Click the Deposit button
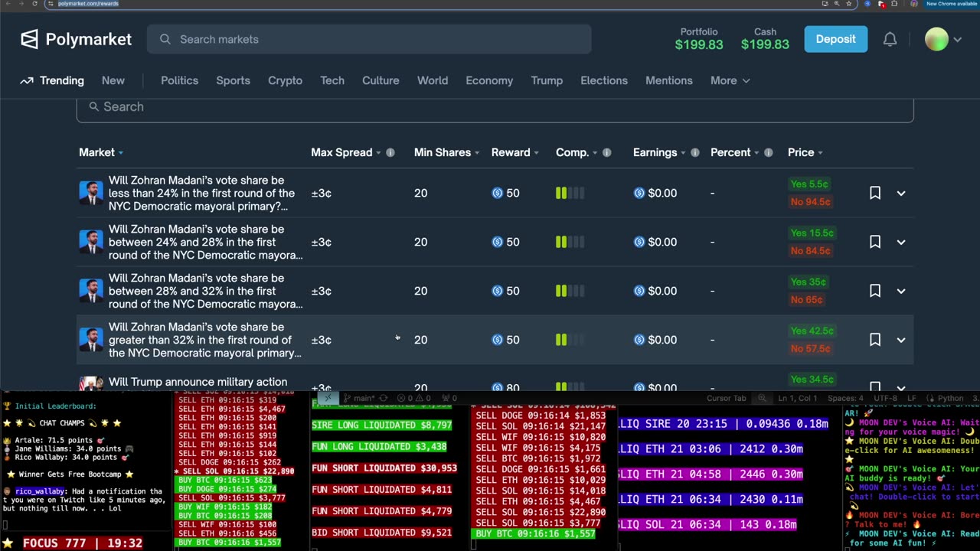Image resolution: width=980 pixels, height=551 pixels. (835, 39)
